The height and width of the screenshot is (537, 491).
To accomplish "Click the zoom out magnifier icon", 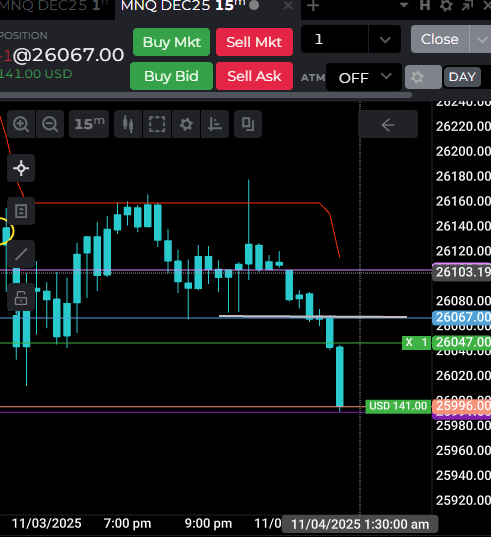I will tap(50, 124).
